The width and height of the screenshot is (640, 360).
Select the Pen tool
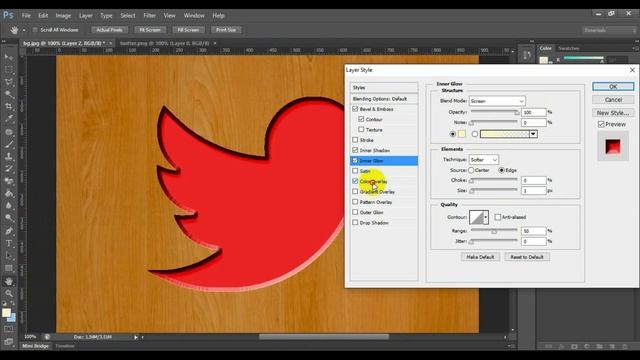9,231
